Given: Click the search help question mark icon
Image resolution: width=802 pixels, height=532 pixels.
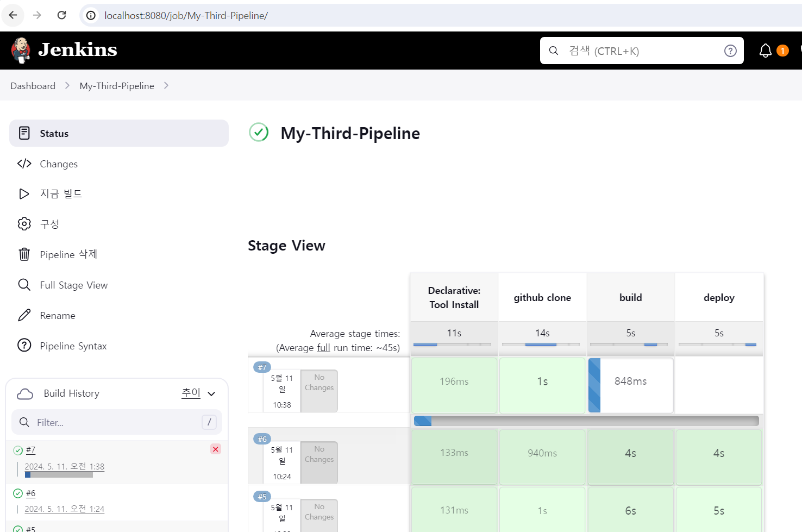Looking at the screenshot, I should (x=730, y=51).
